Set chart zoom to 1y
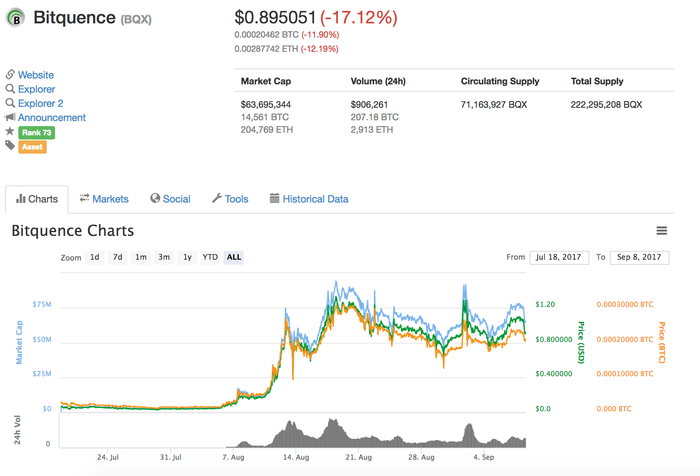The width and height of the screenshot is (700, 476). (x=187, y=257)
